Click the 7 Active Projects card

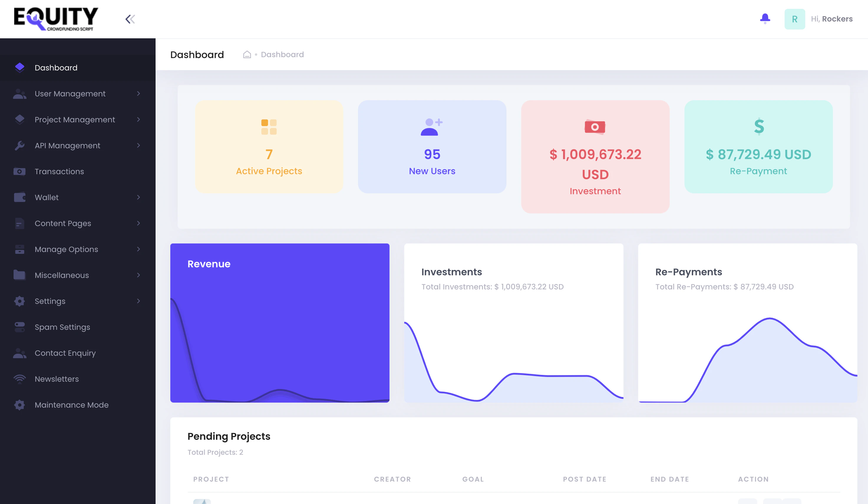tap(269, 147)
